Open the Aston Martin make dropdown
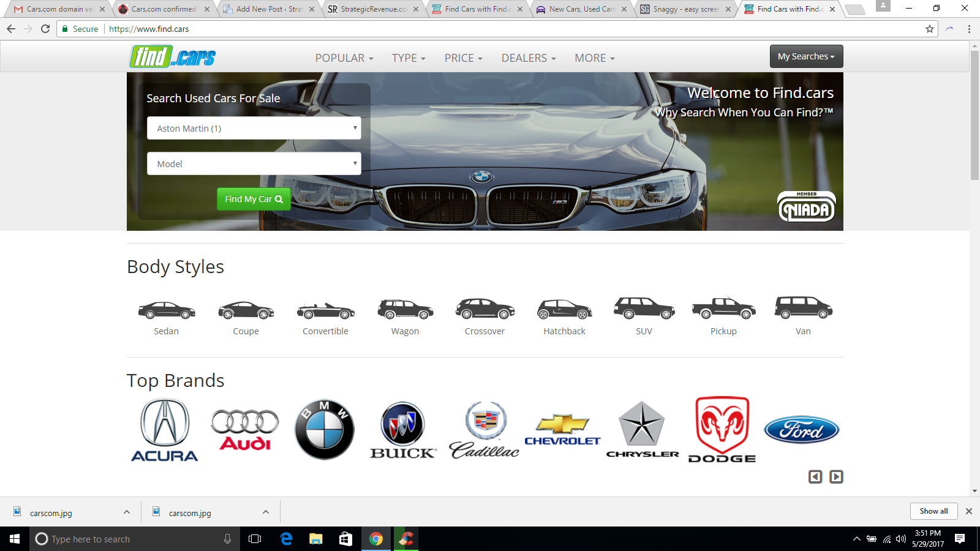 click(x=254, y=129)
